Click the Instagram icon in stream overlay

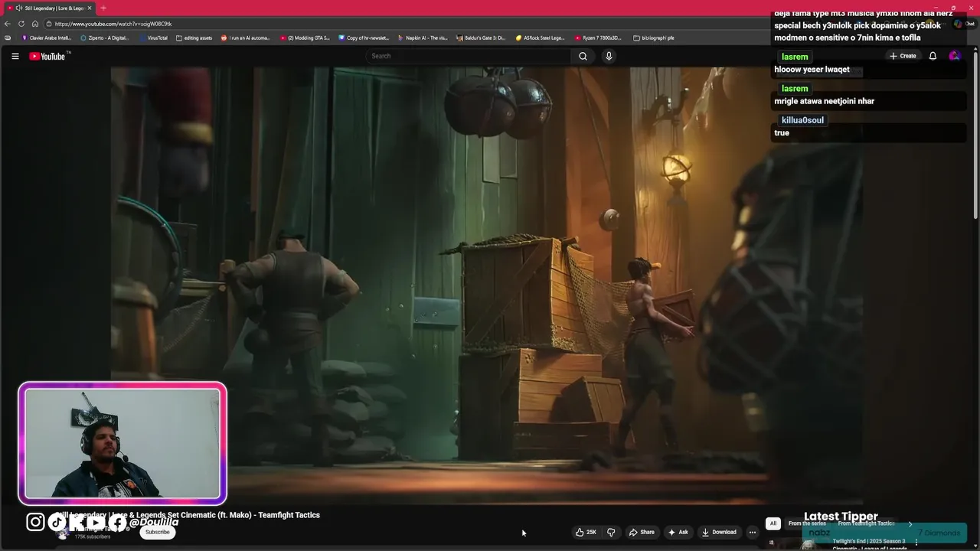coord(35,522)
